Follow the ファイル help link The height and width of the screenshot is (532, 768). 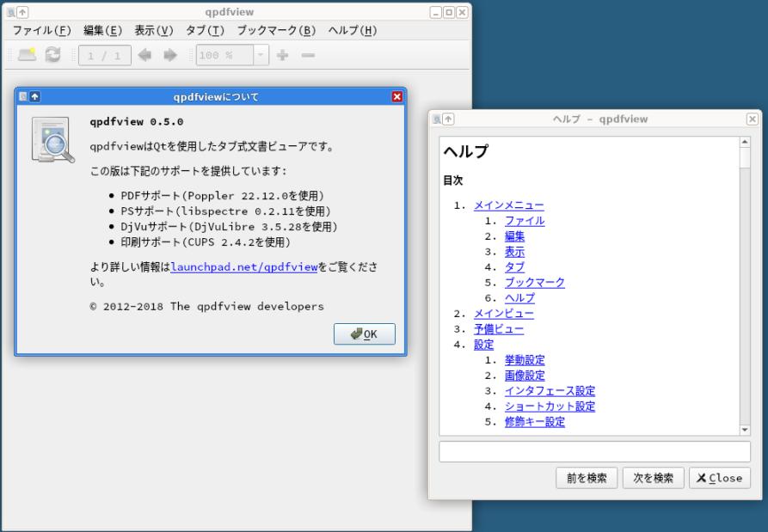click(x=525, y=221)
